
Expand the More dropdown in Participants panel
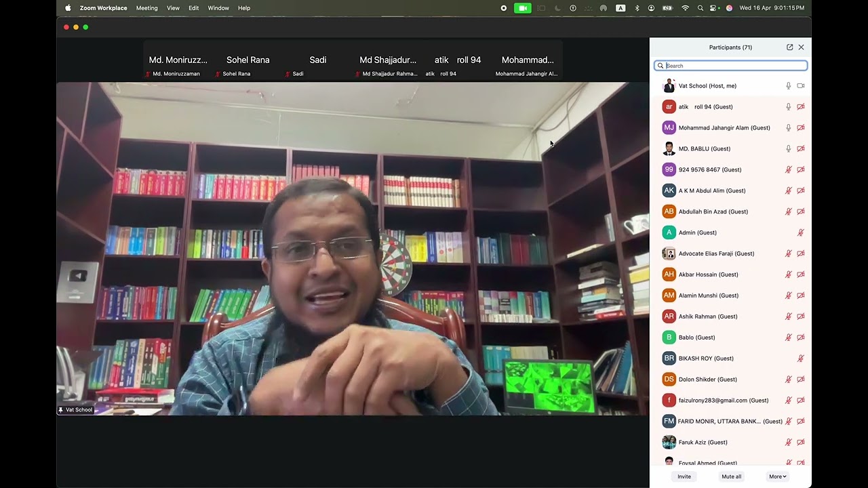[x=778, y=476]
